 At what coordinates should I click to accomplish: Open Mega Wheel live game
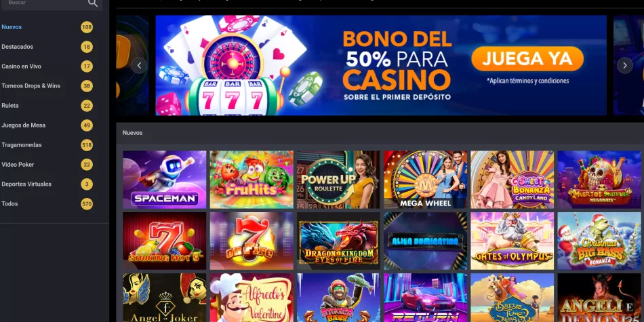426,180
